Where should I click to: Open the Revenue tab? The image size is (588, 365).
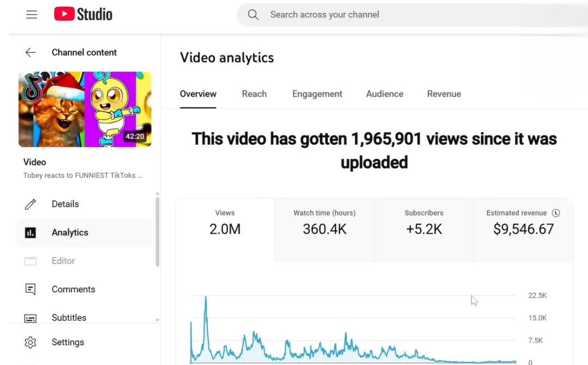[444, 94]
